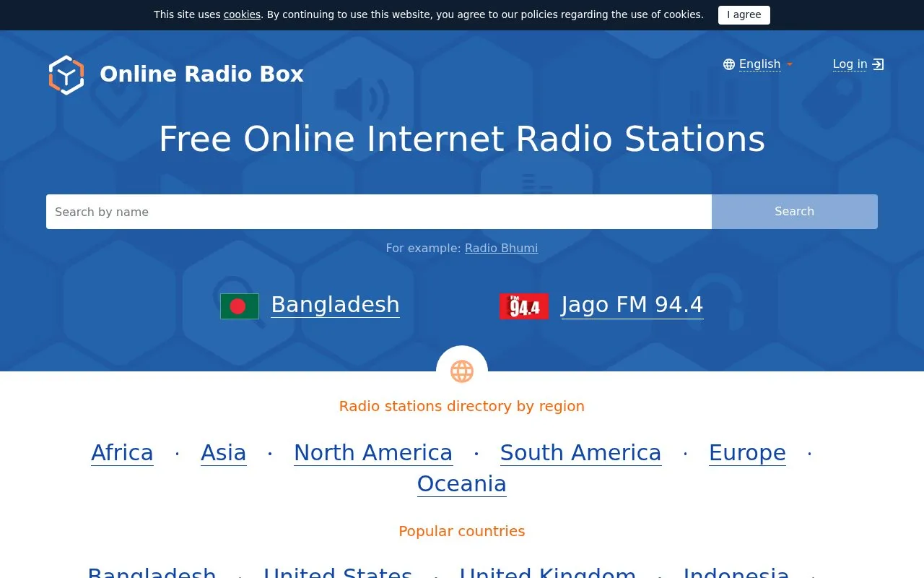The width and height of the screenshot is (924, 578).
Task: Open the Radio Bhumi example link
Action: [x=502, y=248]
